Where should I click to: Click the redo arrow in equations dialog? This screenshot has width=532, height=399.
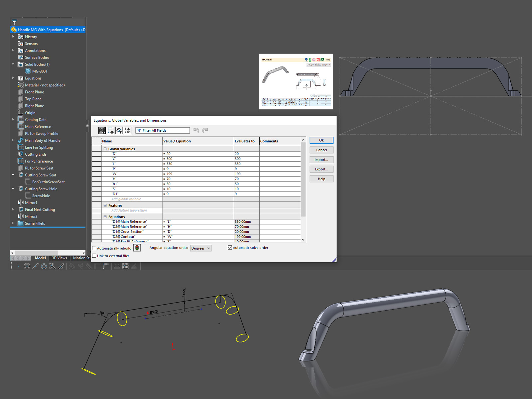205,130
